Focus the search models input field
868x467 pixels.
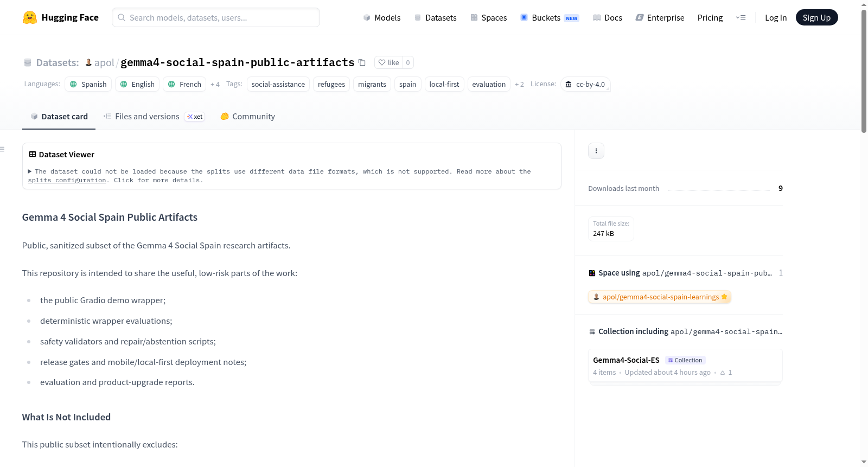coord(216,17)
